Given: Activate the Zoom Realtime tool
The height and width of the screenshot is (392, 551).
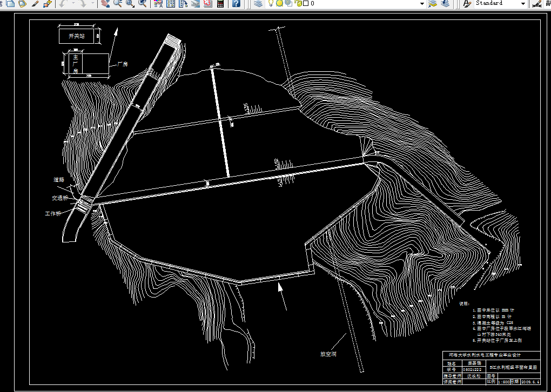Looking at the screenshot, I should [117, 3].
